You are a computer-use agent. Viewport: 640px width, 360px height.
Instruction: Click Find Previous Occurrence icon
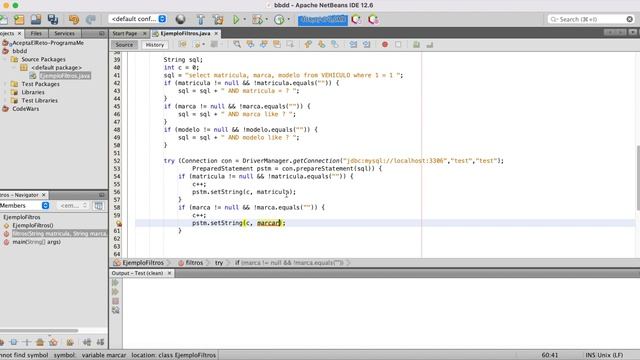click(250, 44)
